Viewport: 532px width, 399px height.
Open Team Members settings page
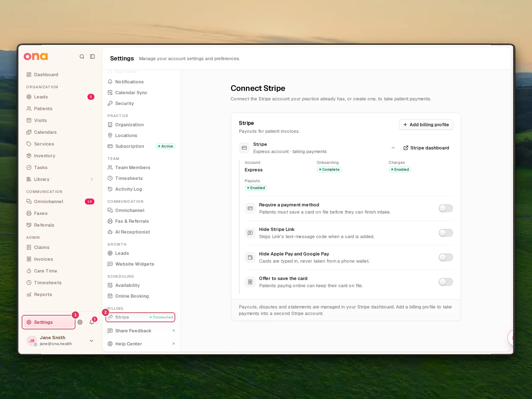[141, 167]
